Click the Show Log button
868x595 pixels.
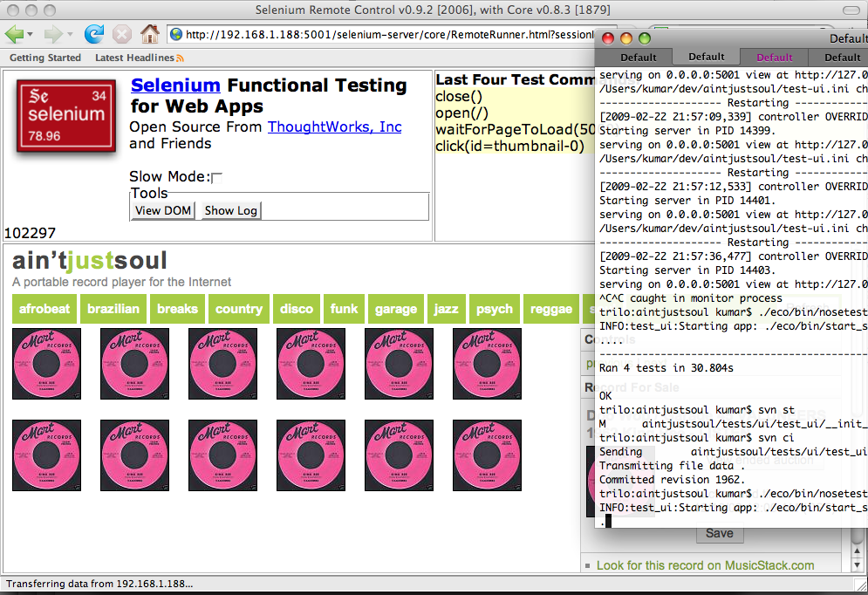(231, 210)
